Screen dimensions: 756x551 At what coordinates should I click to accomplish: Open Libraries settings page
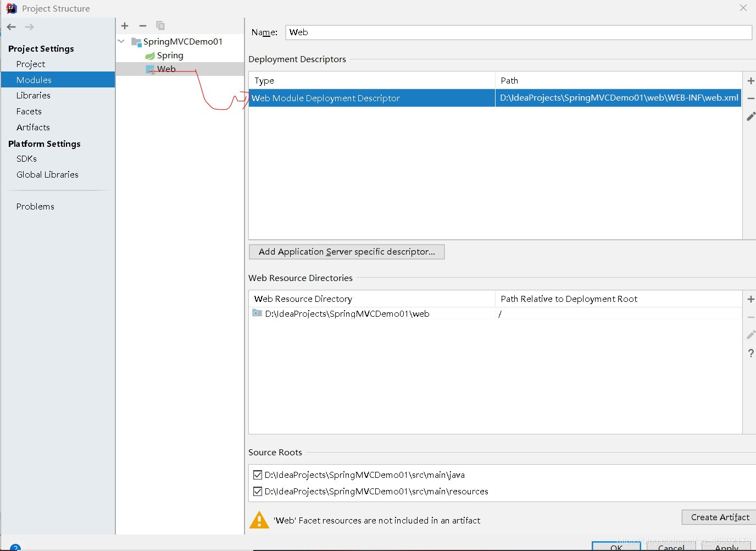click(x=34, y=96)
